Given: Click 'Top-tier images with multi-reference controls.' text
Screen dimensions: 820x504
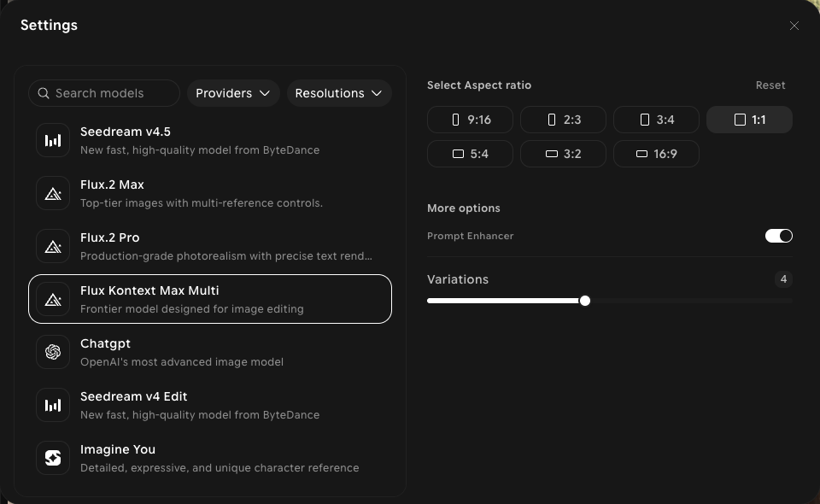Looking at the screenshot, I should point(202,202).
